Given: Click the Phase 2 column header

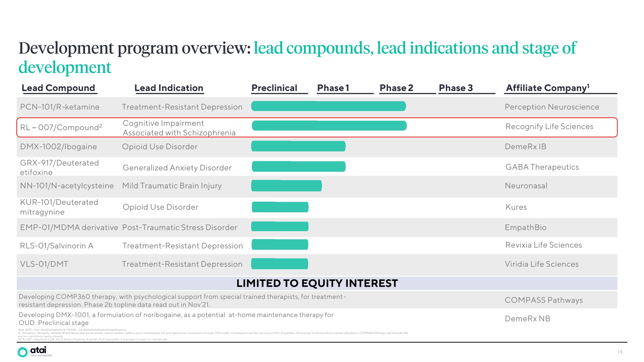Looking at the screenshot, I should coord(396,88).
